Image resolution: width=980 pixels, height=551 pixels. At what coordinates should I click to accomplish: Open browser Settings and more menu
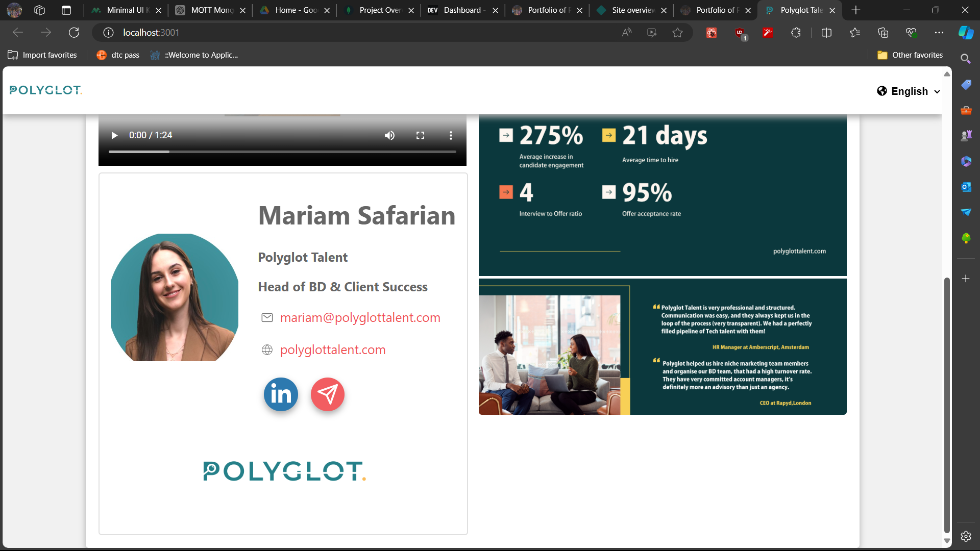939,33
